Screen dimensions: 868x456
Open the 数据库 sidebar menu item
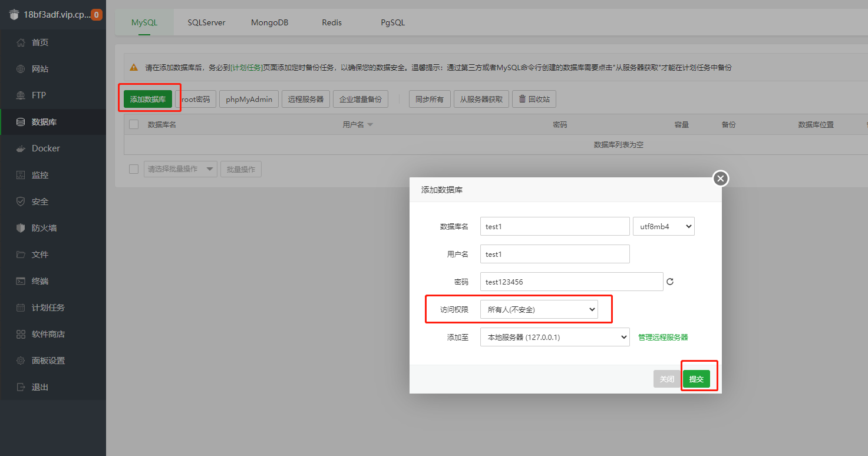[53, 122]
